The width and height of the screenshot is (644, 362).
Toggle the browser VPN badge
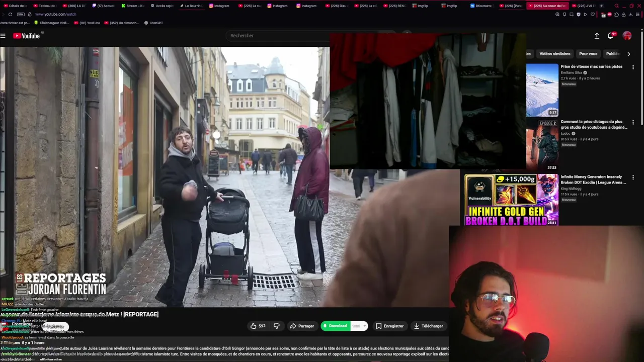(x=21, y=14)
